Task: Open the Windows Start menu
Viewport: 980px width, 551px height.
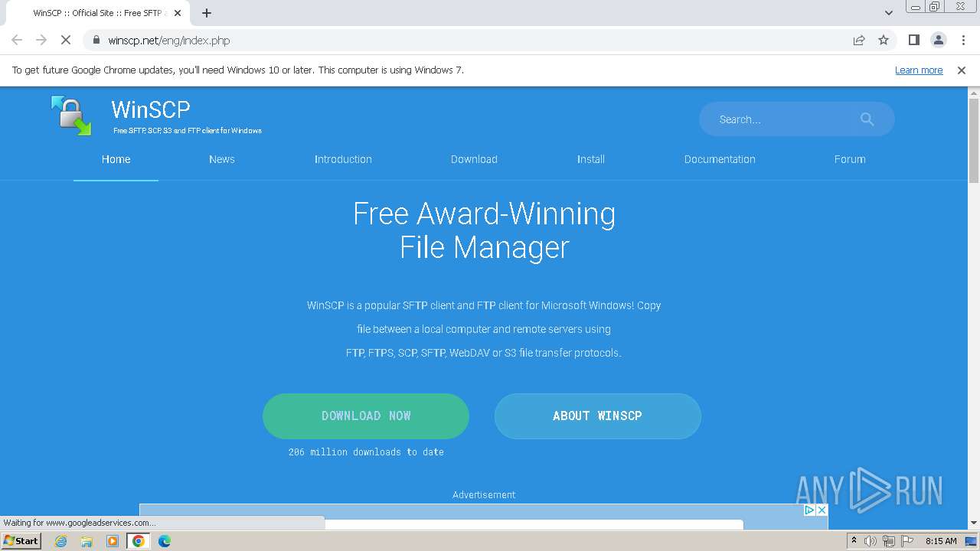Action: pos(21,541)
